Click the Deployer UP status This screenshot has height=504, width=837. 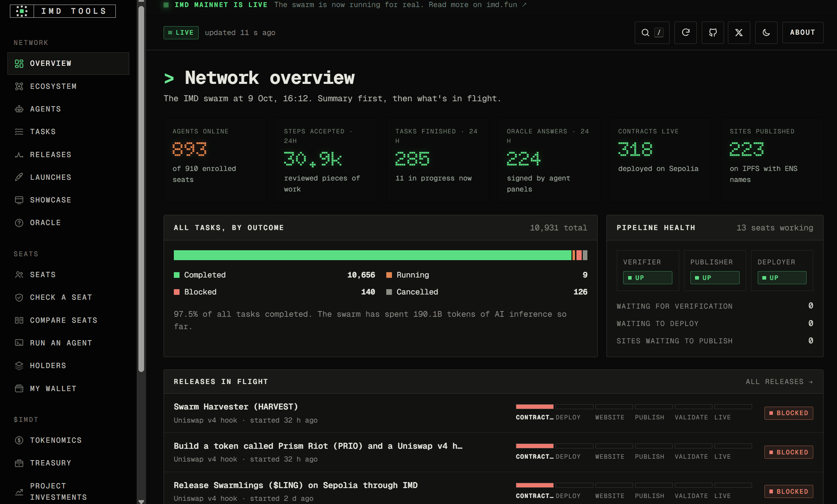pos(782,278)
